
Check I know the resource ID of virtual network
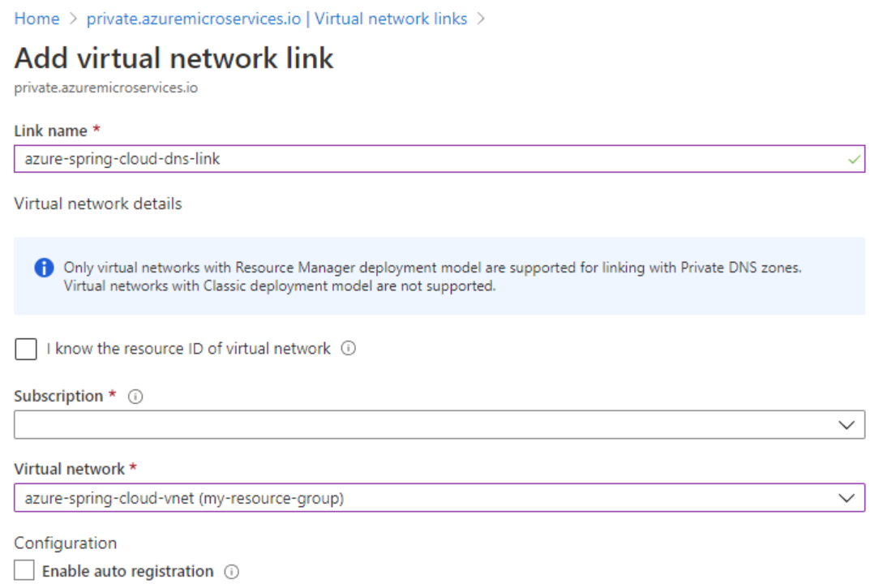25,349
